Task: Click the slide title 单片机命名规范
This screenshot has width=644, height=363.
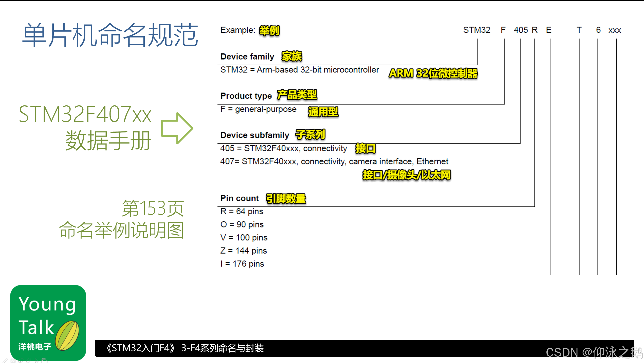Action: [110, 35]
